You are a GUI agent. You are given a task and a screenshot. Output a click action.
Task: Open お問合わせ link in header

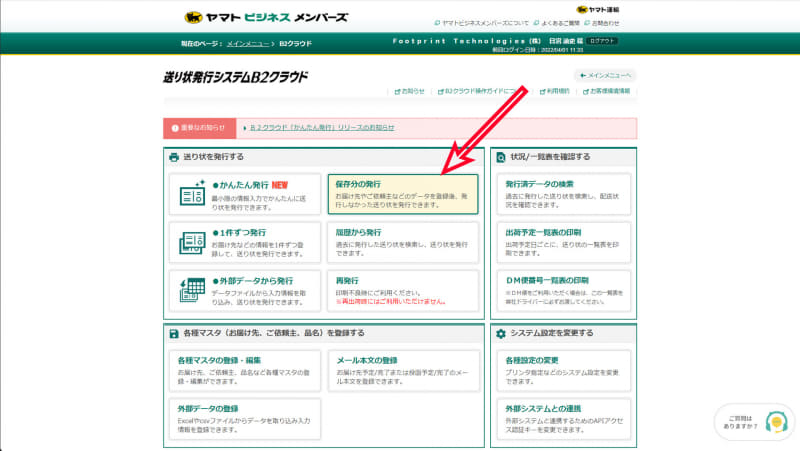pos(602,23)
